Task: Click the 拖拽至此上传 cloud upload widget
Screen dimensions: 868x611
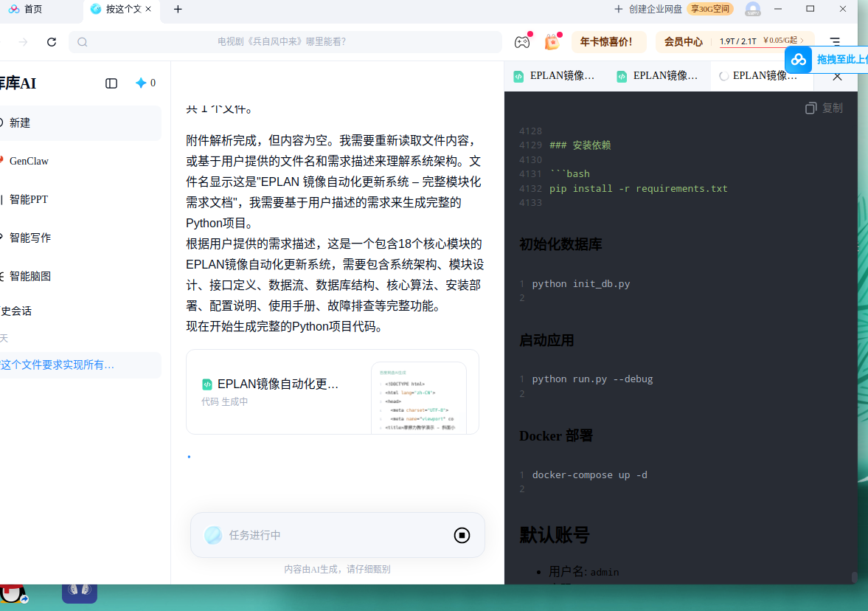Action: tap(827, 60)
